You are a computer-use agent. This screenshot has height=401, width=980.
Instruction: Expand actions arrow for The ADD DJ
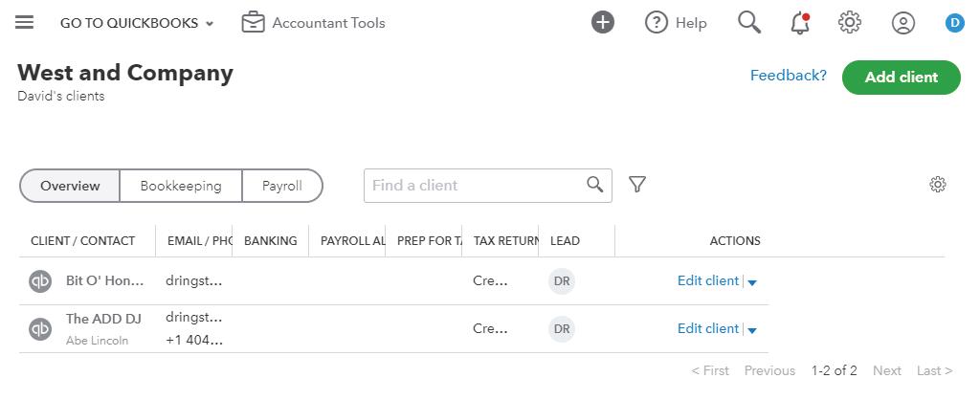(x=752, y=330)
